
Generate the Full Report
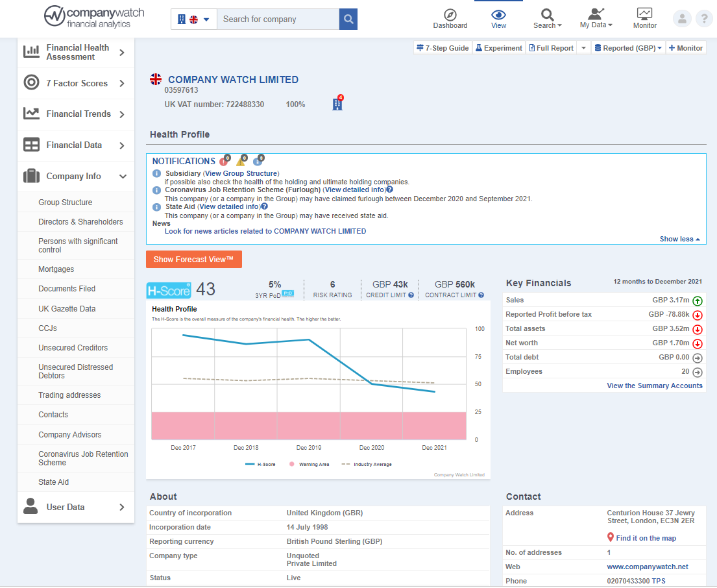552,48
